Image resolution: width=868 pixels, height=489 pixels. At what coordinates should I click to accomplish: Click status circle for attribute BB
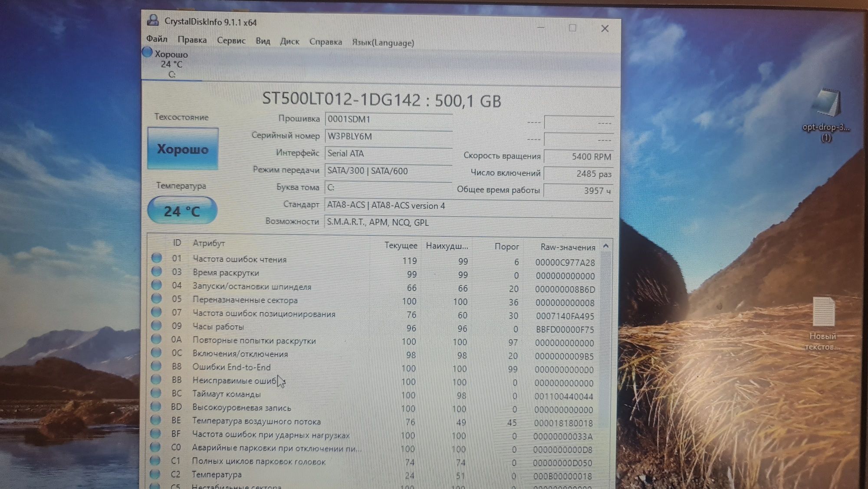tap(156, 379)
